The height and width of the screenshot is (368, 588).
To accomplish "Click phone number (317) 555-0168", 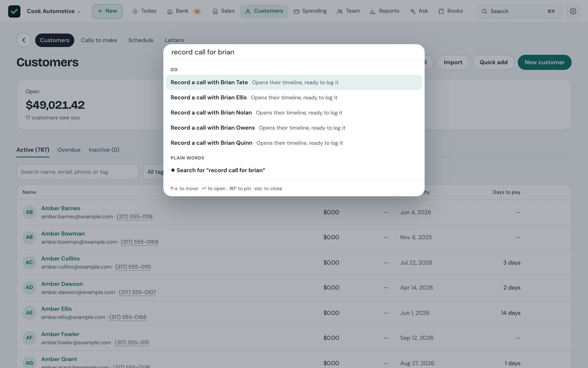I will [140, 242].
